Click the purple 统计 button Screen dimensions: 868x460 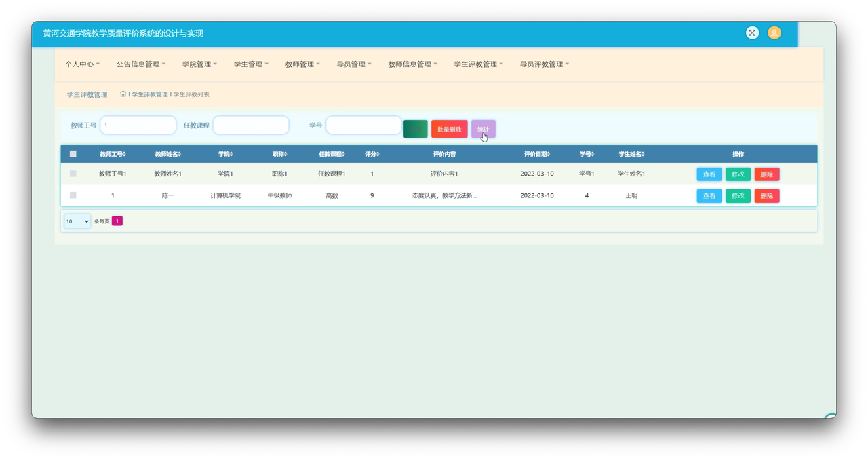coord(484,128)
